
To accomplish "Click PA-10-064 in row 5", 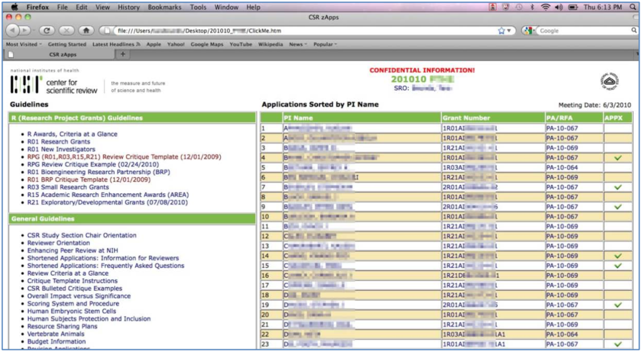I will 562,168.
